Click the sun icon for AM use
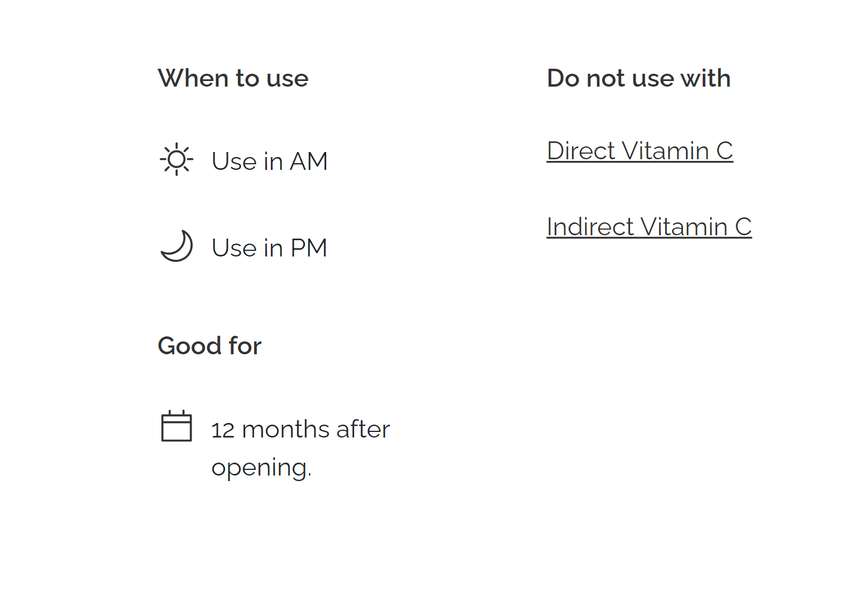This screenshot has width=868, height=599. coord(177,160)
